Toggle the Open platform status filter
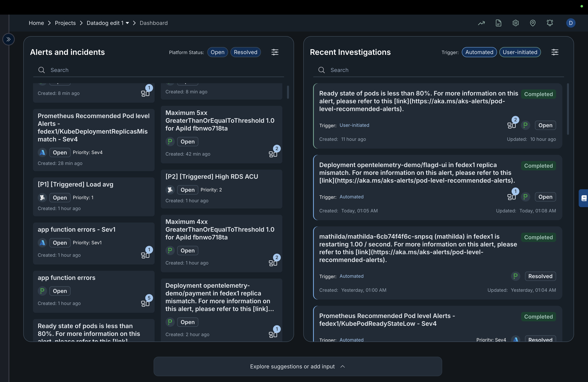Screen dimensions: 588x382 (217, 52)
